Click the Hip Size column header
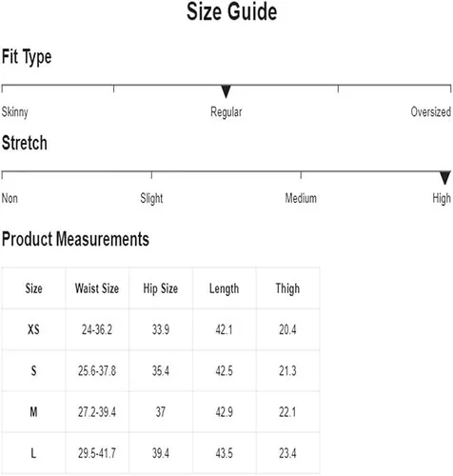This screenshot has width=453, height=476. pos(161,288)
